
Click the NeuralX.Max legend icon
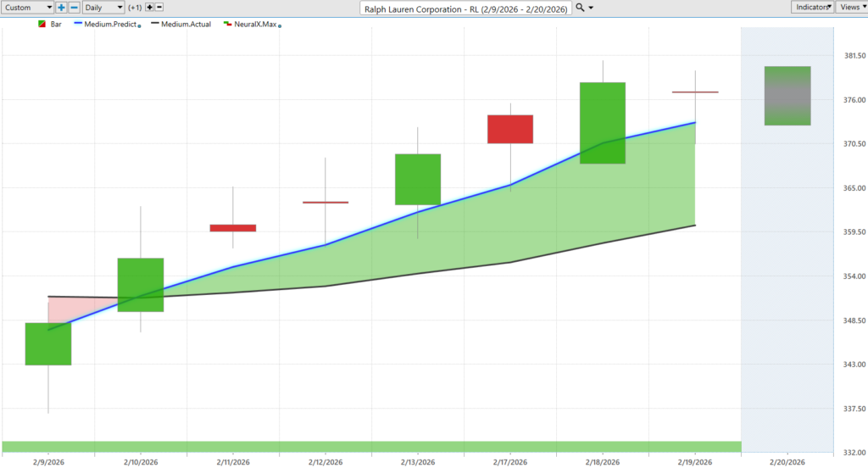pos(227,25)
